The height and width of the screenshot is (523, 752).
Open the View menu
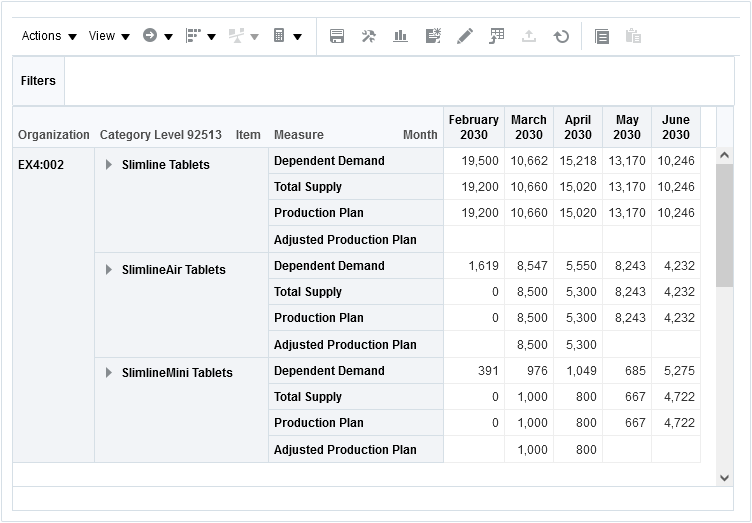tap(109, 36)
